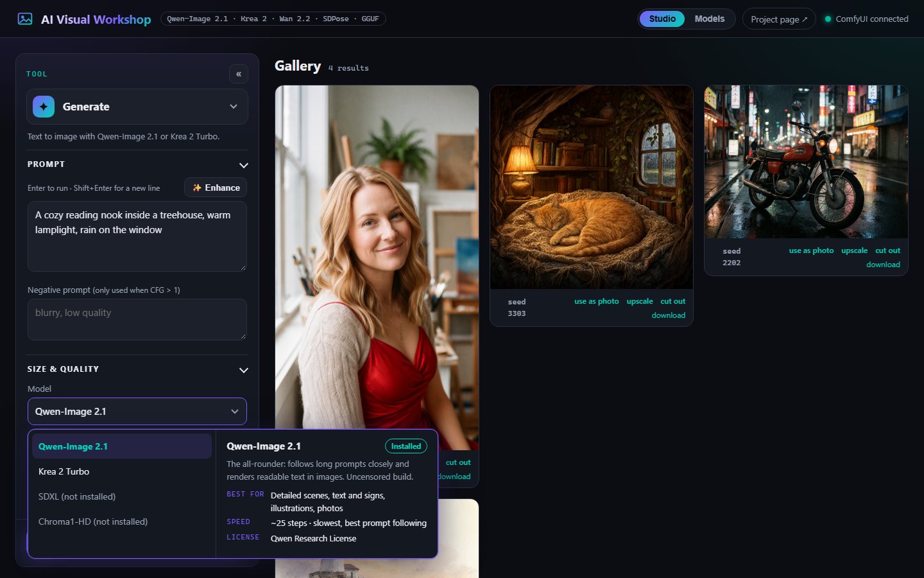
Task: Click download under the motorcycle image
Action: coord(883,265)
